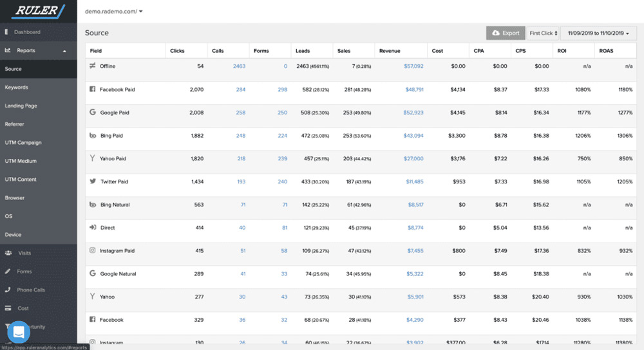Click the Visits people icon
The width and height of the screenshot is (644, 350).
[8, 253]
